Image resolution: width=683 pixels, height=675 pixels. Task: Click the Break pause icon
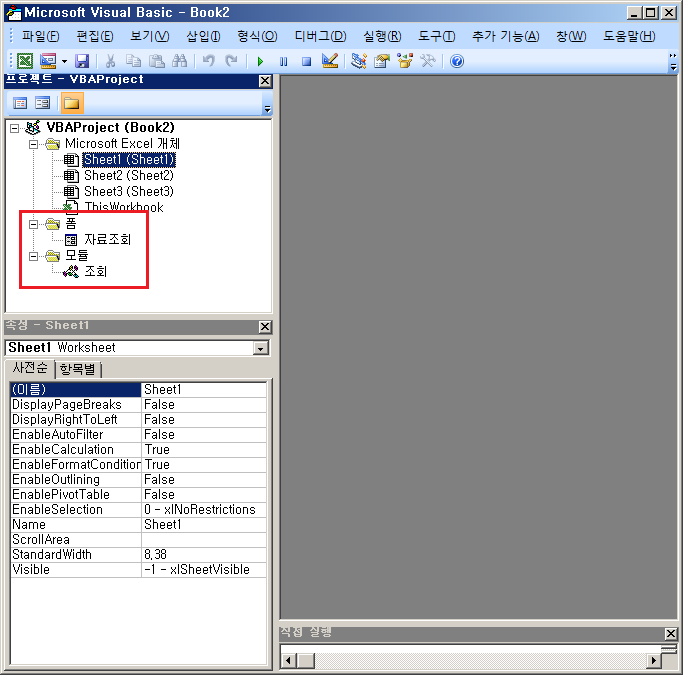coord(284,61)
